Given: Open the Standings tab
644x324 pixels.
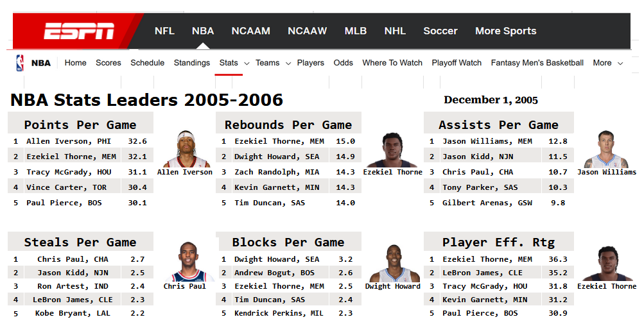Looking at the screenshot, I should 192,63.
